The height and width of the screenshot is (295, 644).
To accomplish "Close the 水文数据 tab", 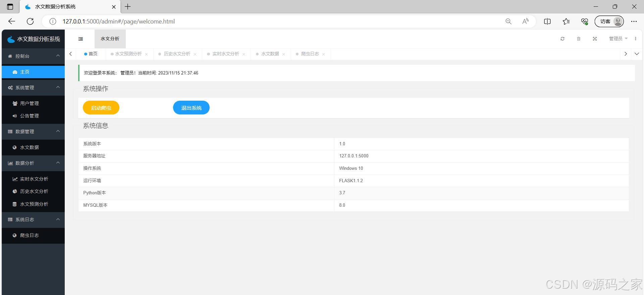I will click(x=283, y=54).
